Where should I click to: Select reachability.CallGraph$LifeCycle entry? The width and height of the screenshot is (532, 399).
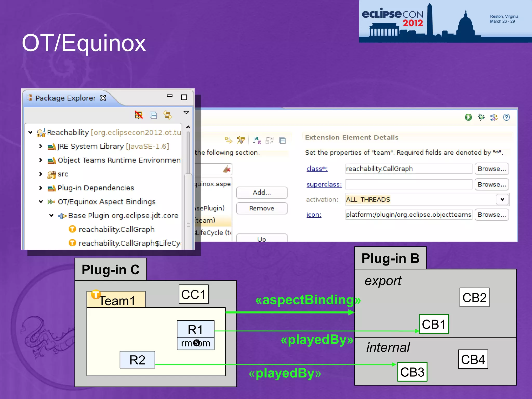click(x=125, y=243)
